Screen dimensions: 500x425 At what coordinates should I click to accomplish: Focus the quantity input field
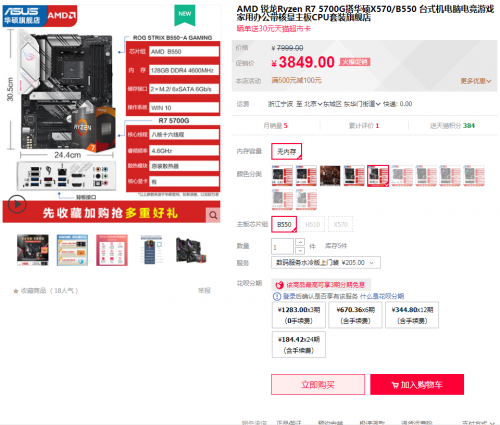[x=282, y=247]
